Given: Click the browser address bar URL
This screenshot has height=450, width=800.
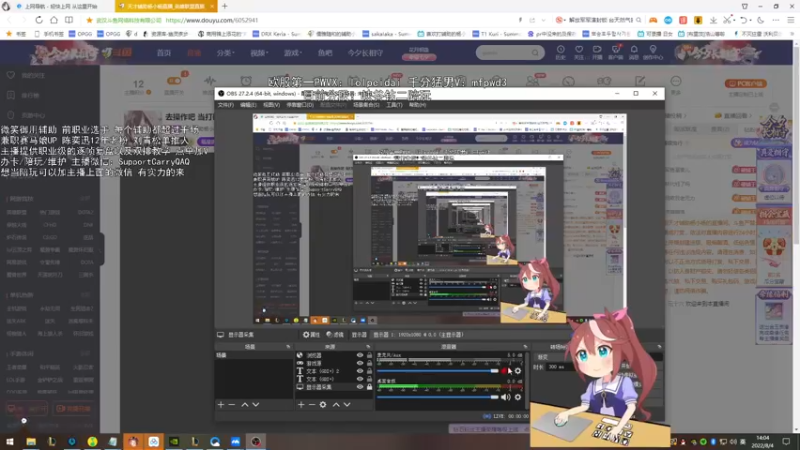Looking at the screenshot, I should click(x=212, y=20).
